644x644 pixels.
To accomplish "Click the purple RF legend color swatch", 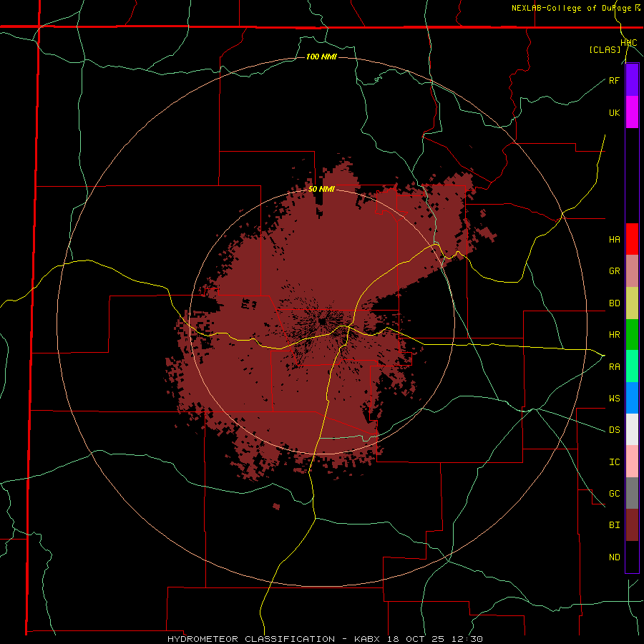I will coord(632,80).
